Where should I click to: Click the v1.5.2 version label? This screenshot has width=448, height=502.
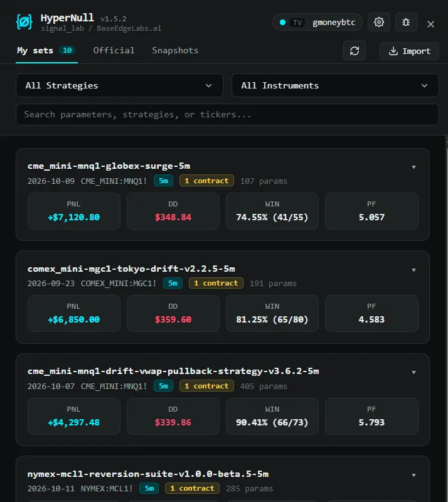point(114,19)
